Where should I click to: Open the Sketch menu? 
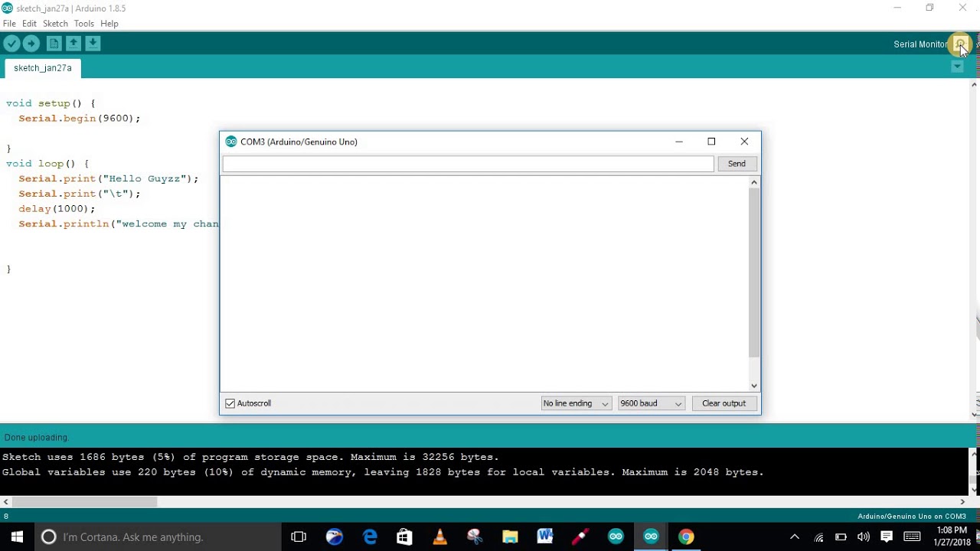(55, 24)
